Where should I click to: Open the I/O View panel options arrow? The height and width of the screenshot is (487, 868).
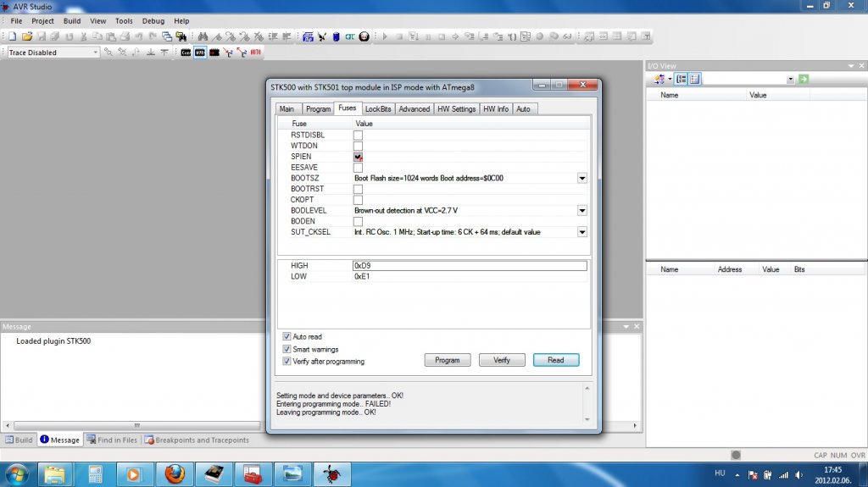(851, 66)
